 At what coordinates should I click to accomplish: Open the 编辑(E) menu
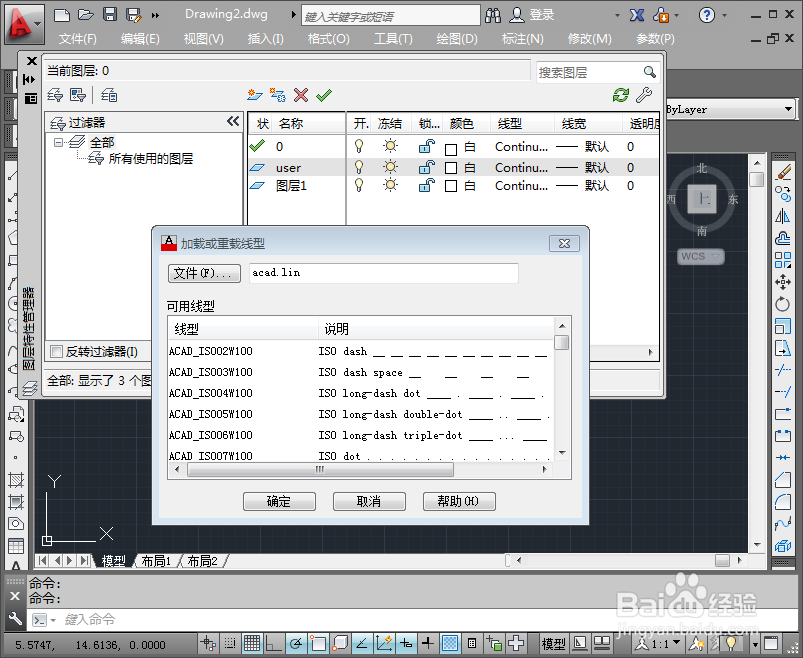pyautogui.click(x=140, y=39)
